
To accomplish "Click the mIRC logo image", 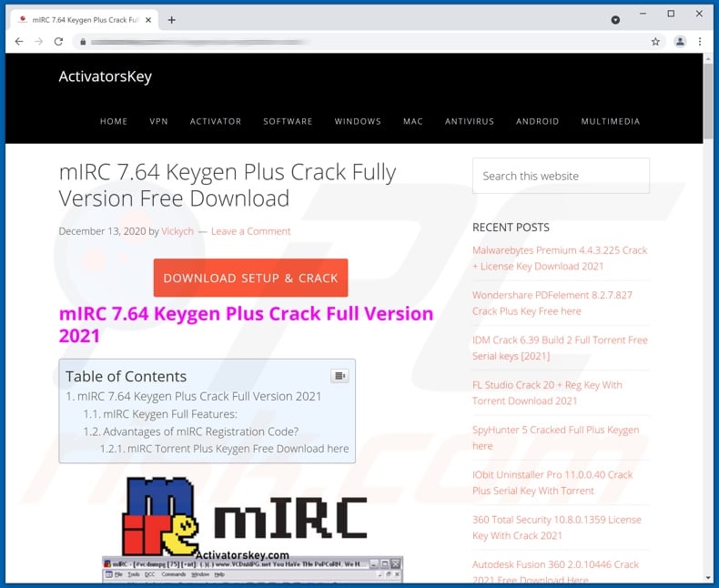I will pos(245,517).
